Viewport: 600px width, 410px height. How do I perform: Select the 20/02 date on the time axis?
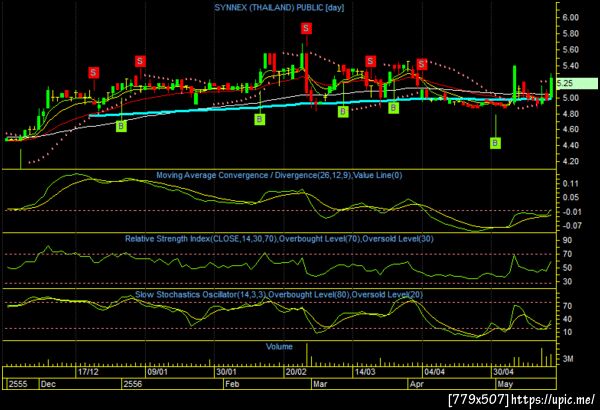tap(296, 372)
